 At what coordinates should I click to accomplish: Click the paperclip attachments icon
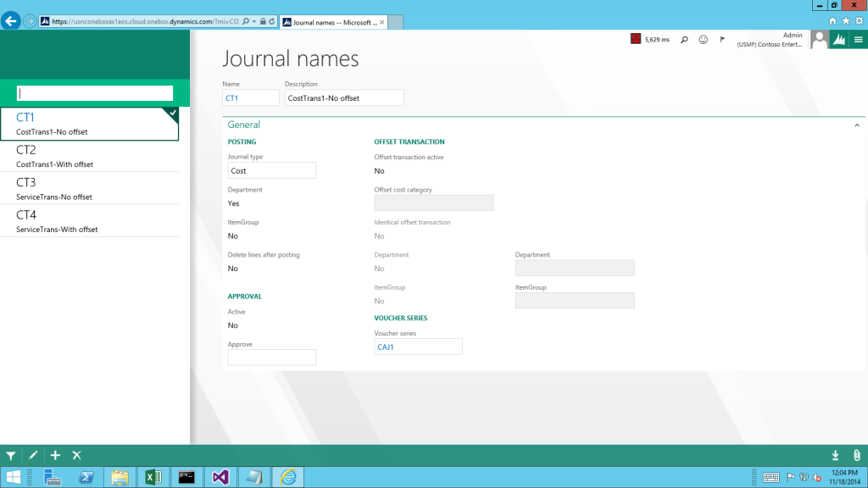tap(856, 456)
